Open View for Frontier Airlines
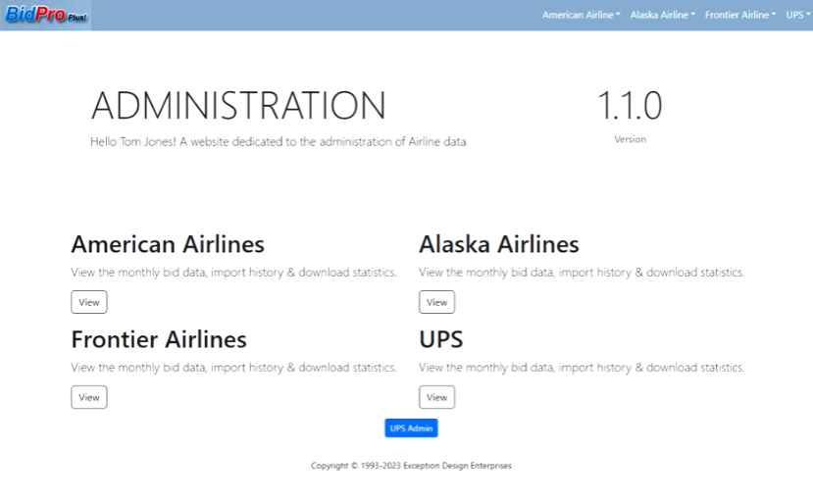 click(x=89, y=397)
